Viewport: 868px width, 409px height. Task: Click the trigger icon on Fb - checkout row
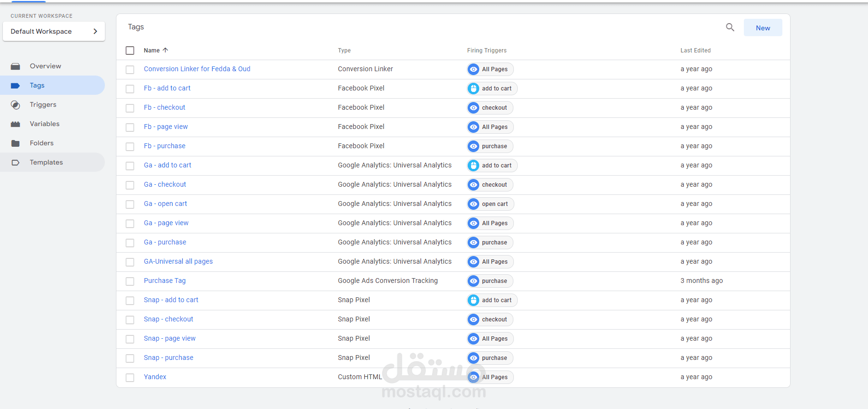tap(473, 108)
